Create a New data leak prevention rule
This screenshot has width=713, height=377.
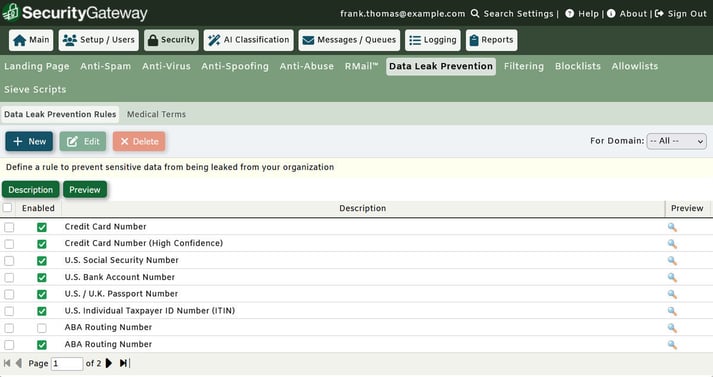coord(29,141)
